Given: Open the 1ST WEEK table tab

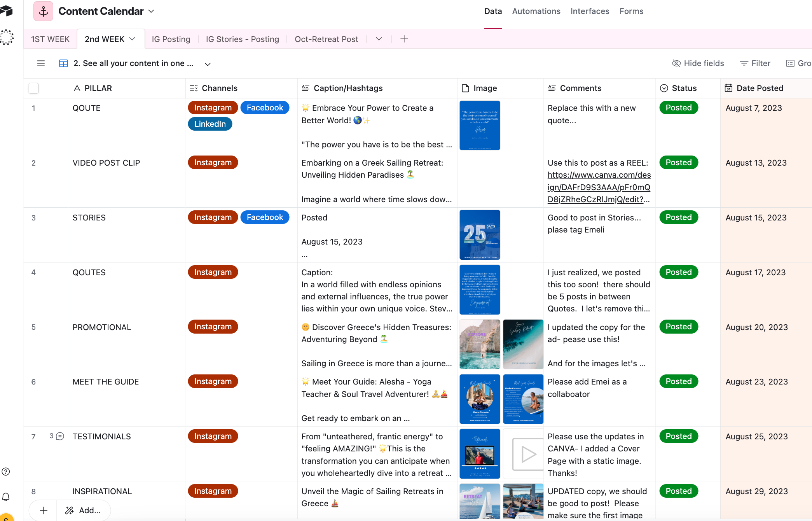Looking at the screenshot, I should point(50,39).
